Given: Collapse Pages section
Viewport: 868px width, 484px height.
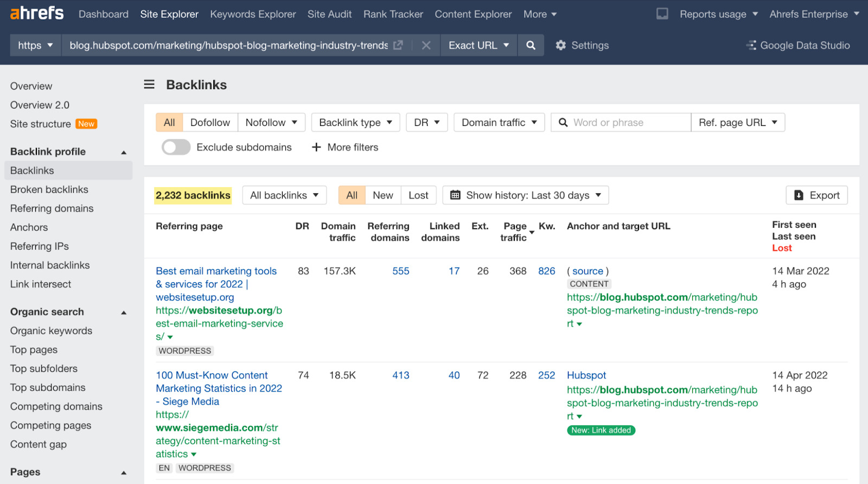Looking at the screenshot, I should [x=124, y=473].
